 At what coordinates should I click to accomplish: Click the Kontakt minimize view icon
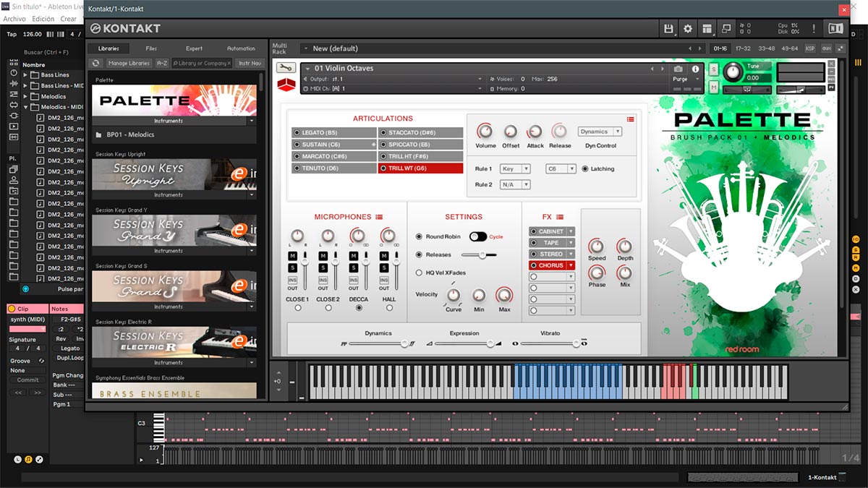(x=726, y=29)
